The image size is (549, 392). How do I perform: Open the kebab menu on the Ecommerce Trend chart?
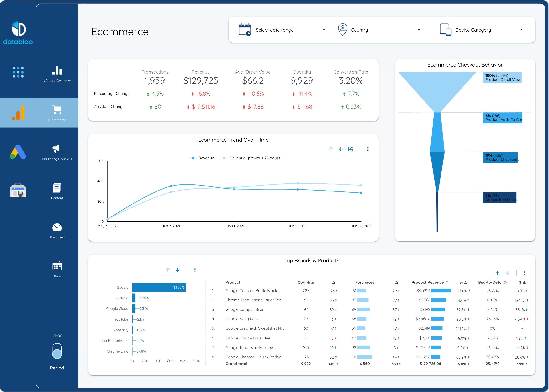pos(368,149)
